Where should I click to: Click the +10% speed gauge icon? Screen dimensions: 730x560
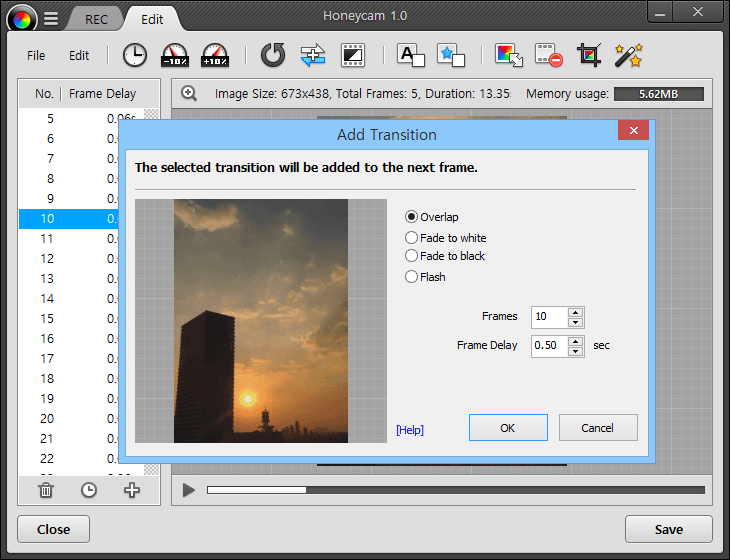click(215, 55)
